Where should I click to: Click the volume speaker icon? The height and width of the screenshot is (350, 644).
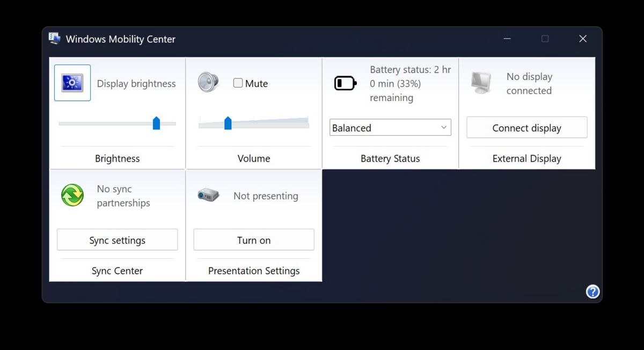pyautogui.click(x=208, y=83)
